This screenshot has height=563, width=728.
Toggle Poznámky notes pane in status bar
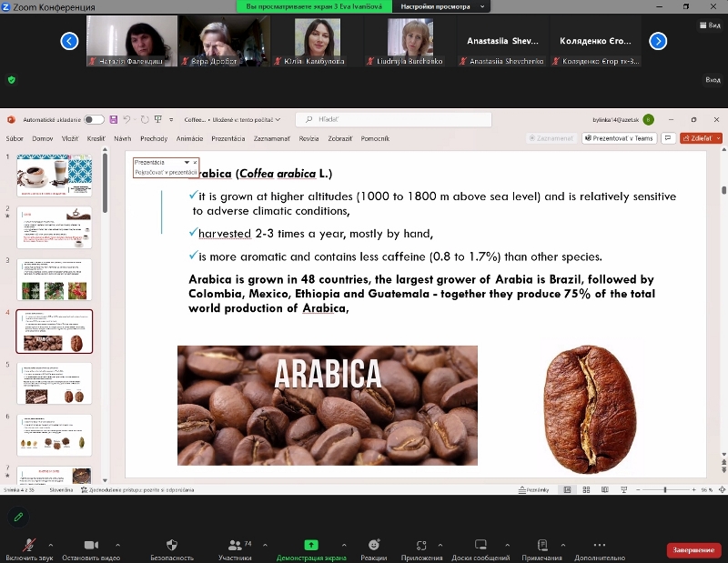click(x=533, y=489)
